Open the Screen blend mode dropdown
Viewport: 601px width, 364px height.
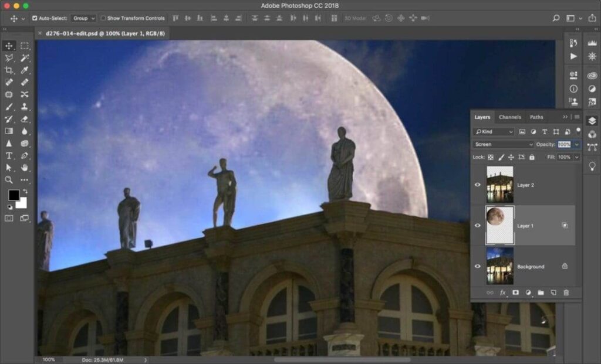(x=503, y=143)
